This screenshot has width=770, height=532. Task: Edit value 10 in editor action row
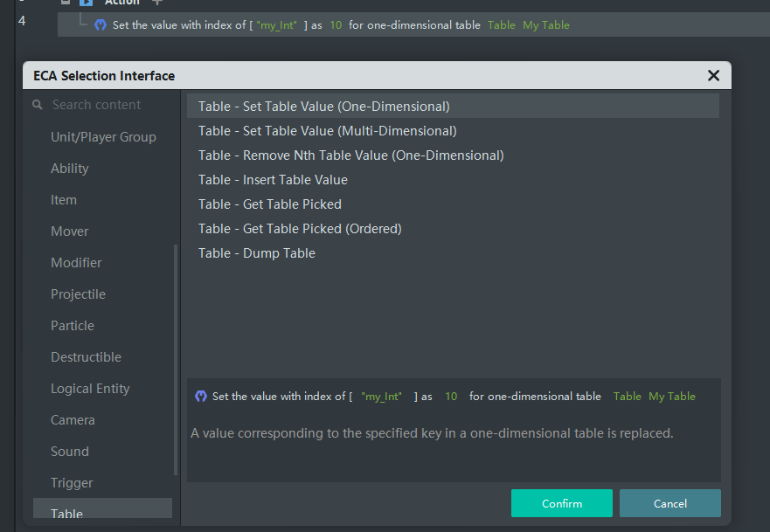coord(336,25)
